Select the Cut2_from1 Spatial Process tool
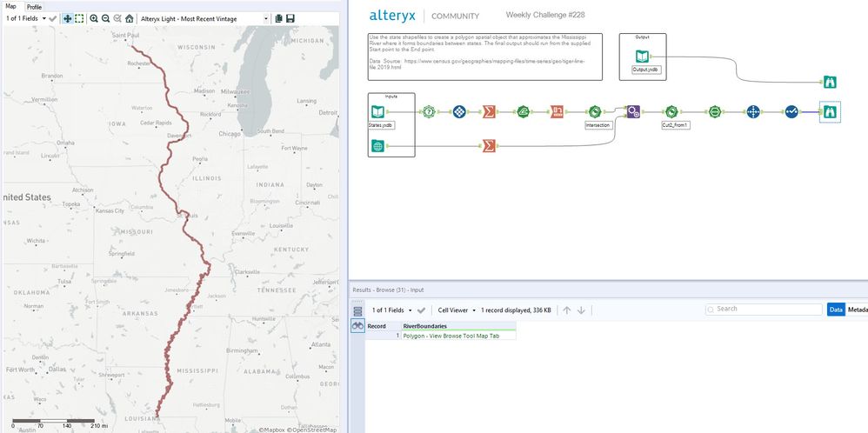Screen dimensions: 868x433 [671, 112]
